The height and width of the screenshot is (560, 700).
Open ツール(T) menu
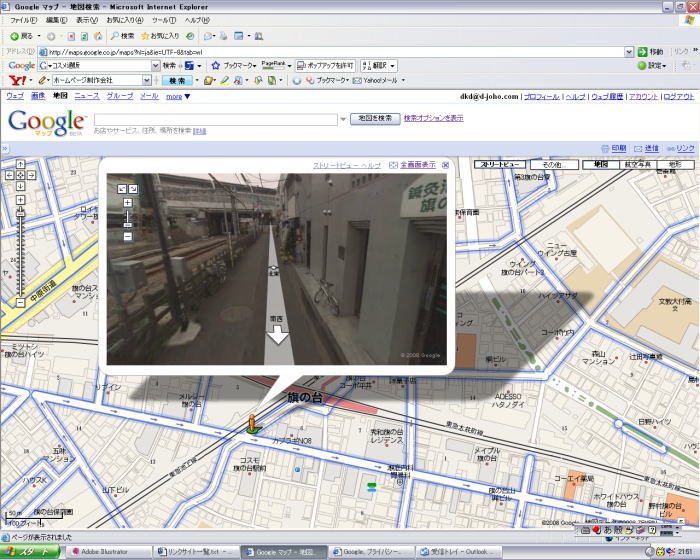coord(163,20)
